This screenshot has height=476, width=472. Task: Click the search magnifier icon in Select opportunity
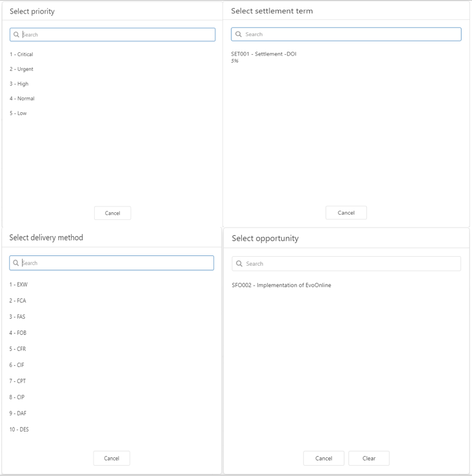[x=239, y=264]
